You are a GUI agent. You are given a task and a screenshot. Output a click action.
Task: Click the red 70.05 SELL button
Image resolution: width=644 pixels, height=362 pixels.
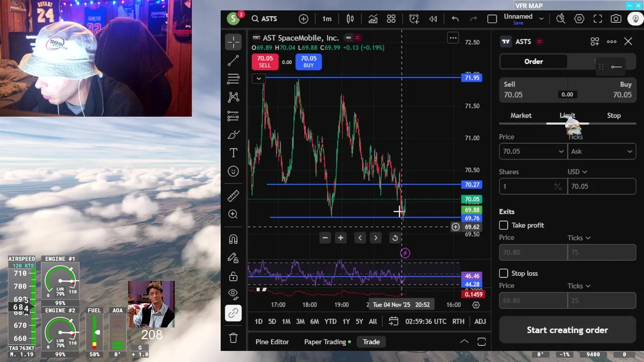pyautogui.click(x=265, y=61)
